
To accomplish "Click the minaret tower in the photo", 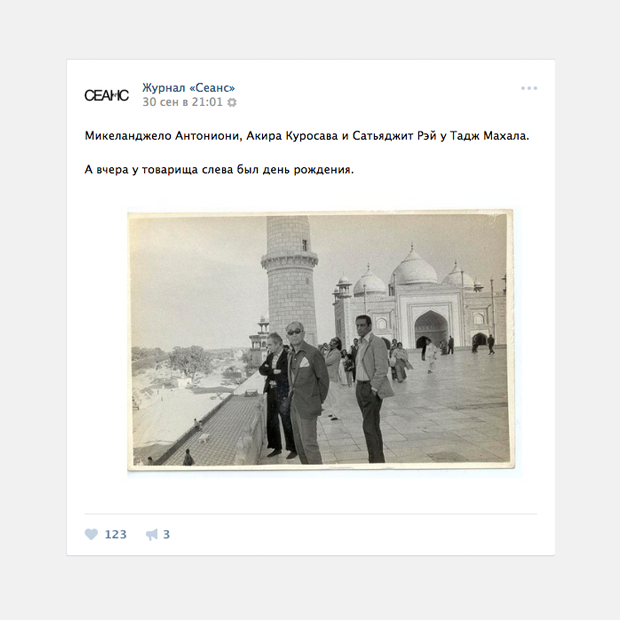I will click(290, 279).
